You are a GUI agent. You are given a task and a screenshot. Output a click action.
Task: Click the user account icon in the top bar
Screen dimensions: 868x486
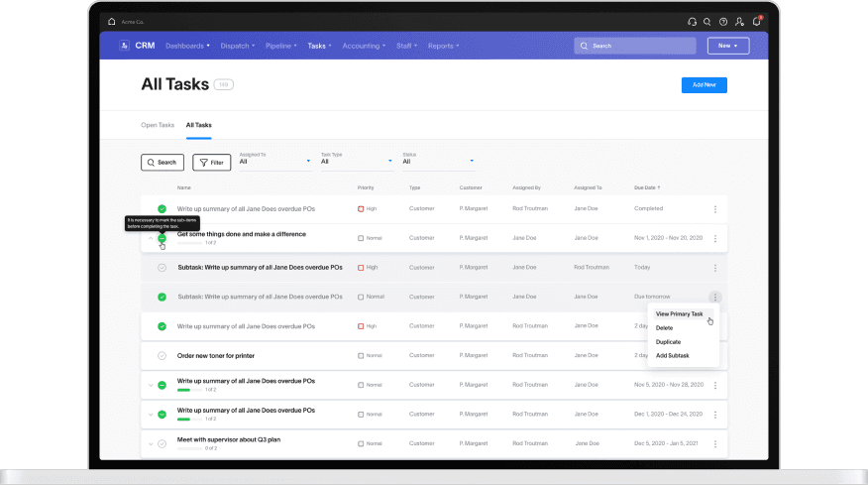(x=739, y=22)
